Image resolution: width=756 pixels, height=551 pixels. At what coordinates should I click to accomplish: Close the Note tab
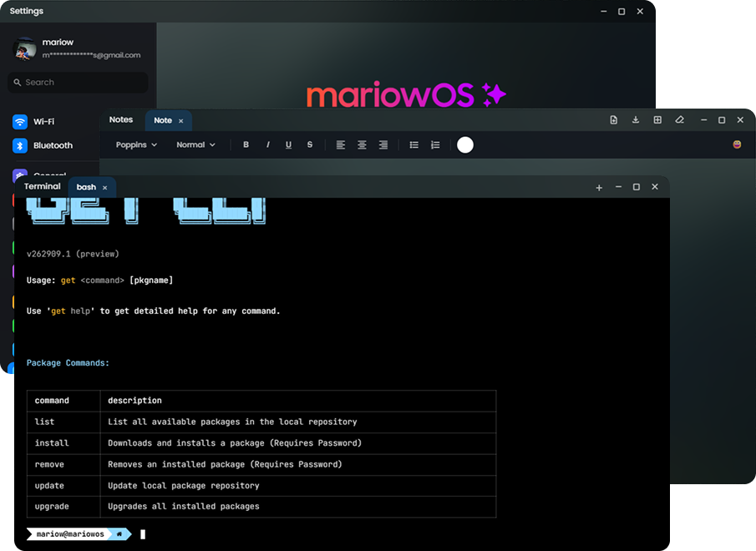tap(180, 121)
